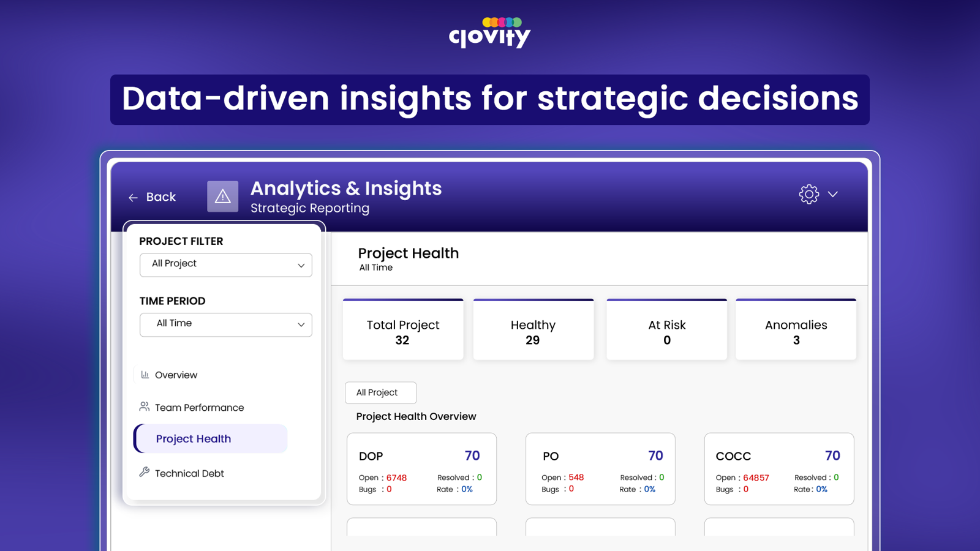Click the warning triangle icon
The height and width of the screenshot is (551, 980).
pyautogui.click(x=222, y=197)
